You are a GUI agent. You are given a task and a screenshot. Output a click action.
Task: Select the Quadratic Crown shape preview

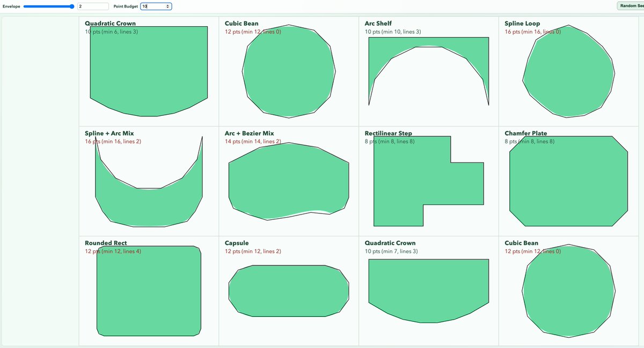(x=149, y=70)
